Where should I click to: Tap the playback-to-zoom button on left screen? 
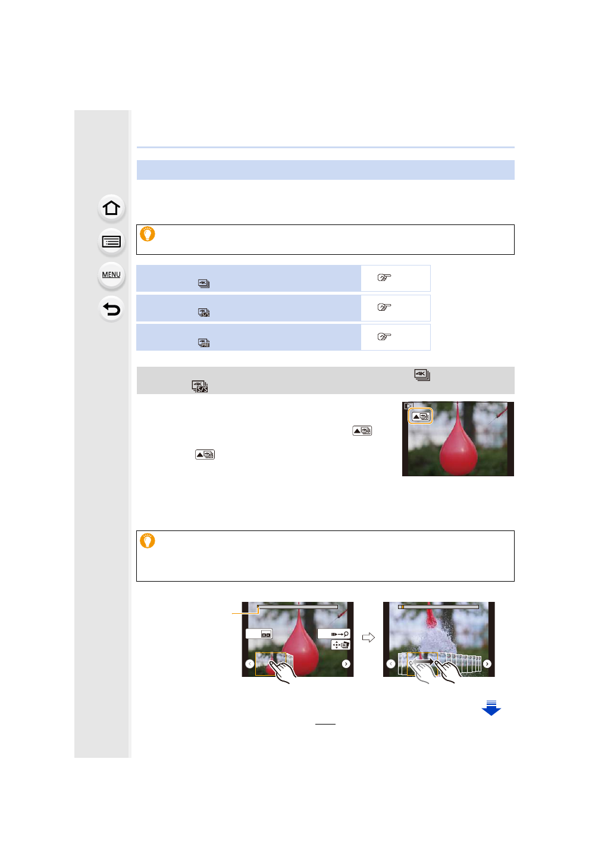point(334,634)
